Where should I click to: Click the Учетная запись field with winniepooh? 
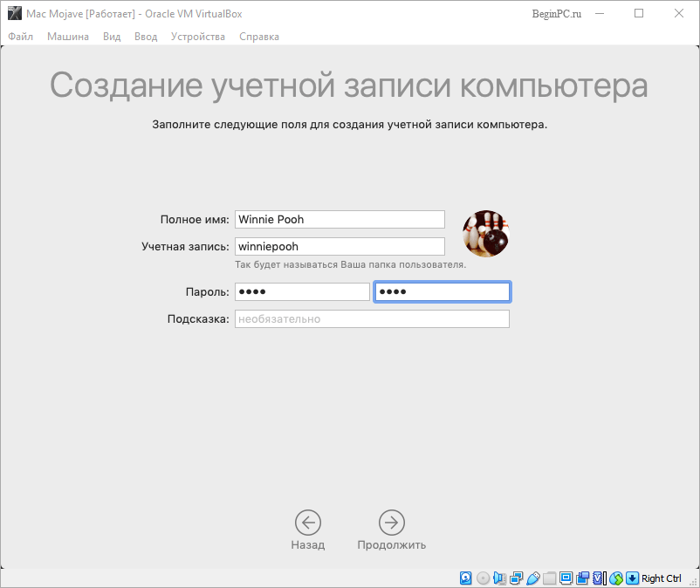click(x=340, y=247)
